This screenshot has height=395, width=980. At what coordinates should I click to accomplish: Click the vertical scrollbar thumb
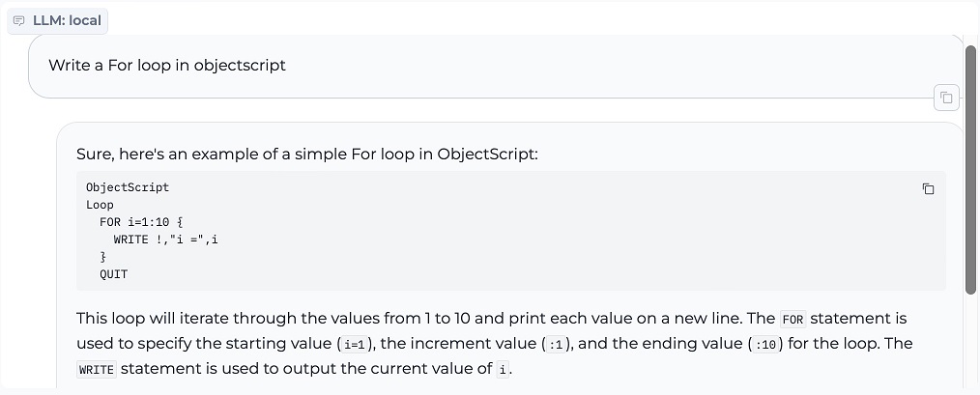click(970, 169)
